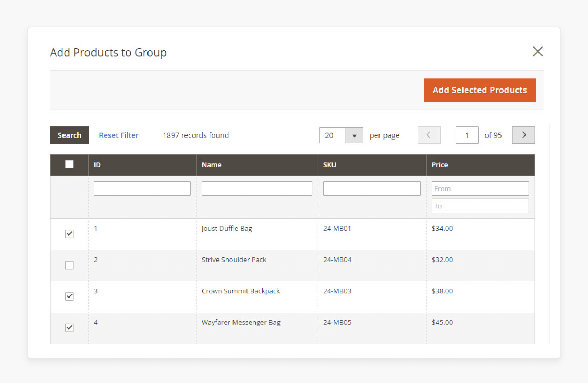Click SKU 24-MB03 cell

point(337,291)
